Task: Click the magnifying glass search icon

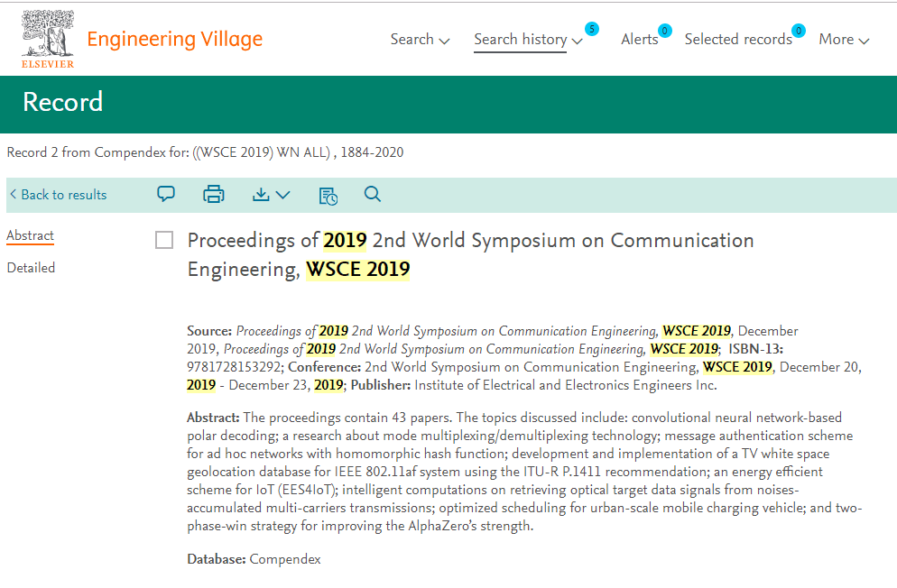Action: pos(373,194)
